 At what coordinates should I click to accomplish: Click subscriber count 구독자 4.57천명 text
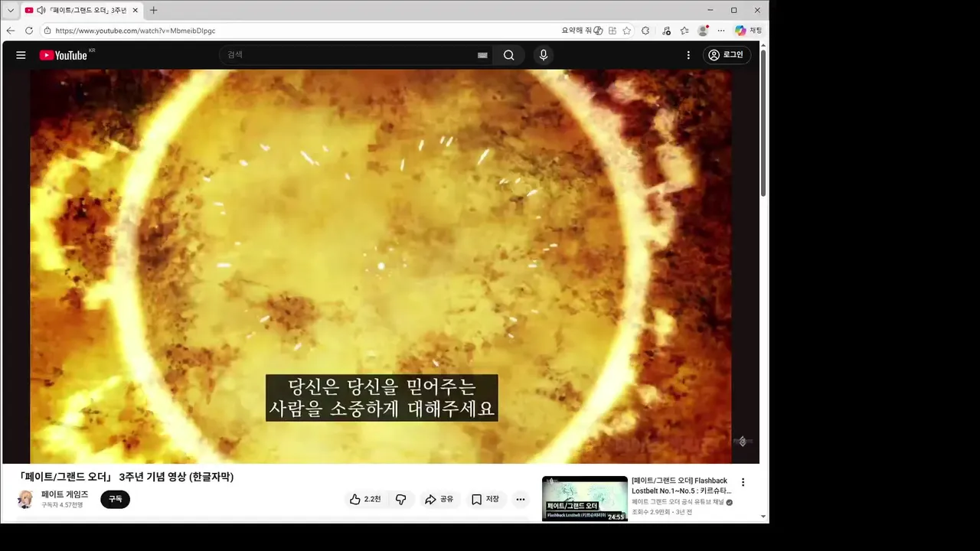[62, 505]
